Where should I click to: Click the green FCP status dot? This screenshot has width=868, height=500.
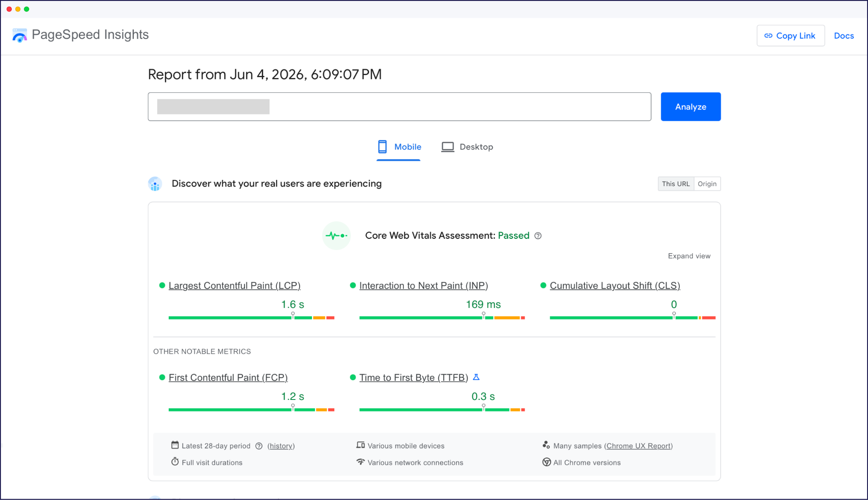click(162, 377)
